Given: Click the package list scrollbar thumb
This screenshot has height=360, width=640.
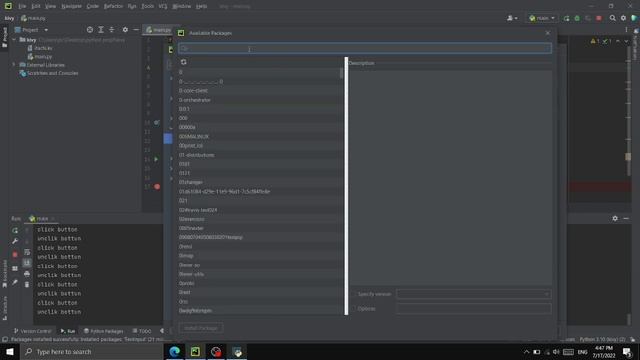Looking at the screenshot, I should click(342, 73).
